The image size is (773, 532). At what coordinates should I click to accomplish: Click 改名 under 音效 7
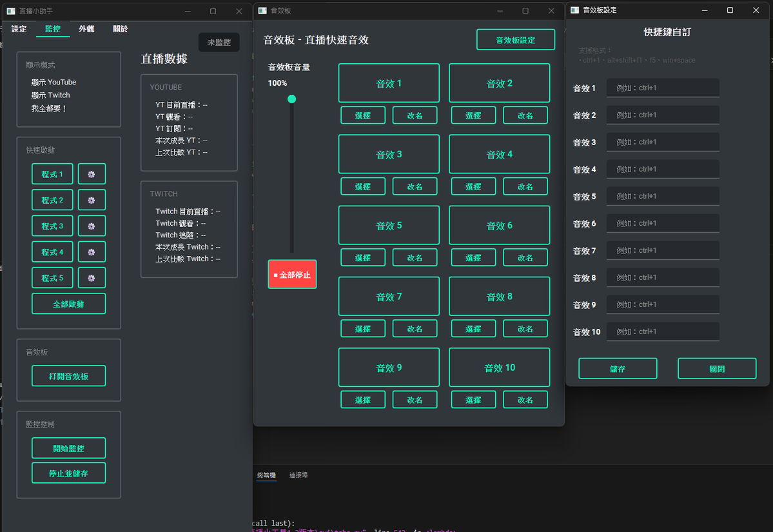pyautogui.click(x=415, y=328)
